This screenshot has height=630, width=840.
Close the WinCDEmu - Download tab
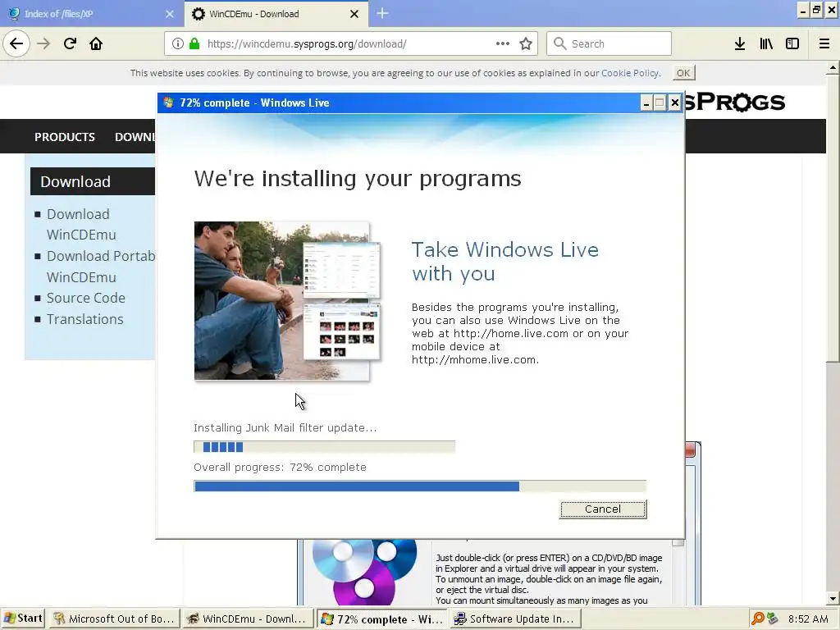tap(354, 14)
